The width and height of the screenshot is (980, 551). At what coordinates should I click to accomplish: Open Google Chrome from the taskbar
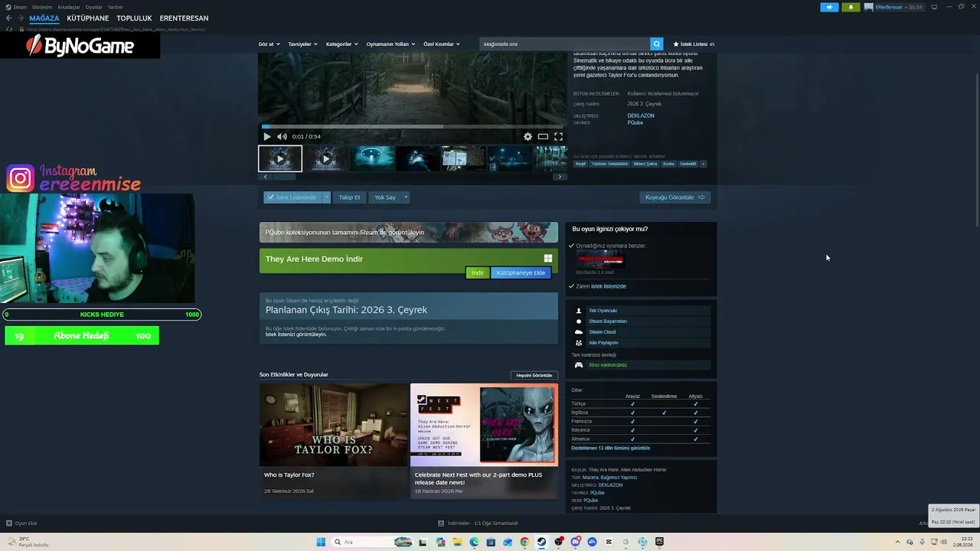point(524,542)
